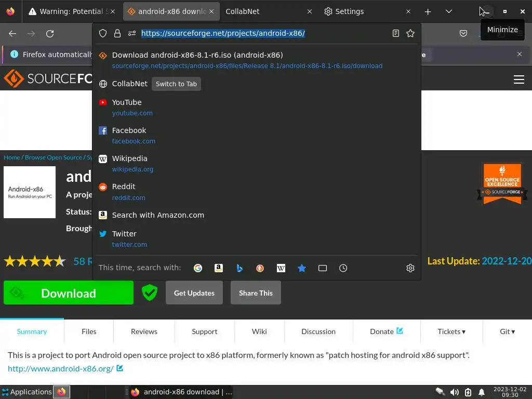Click the SourceForge logo

pyautogui.click(x=47, y=78)
